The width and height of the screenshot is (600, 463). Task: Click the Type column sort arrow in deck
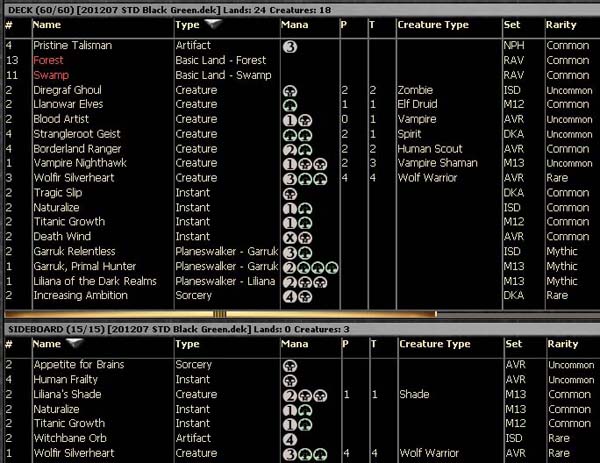(214, 24)
